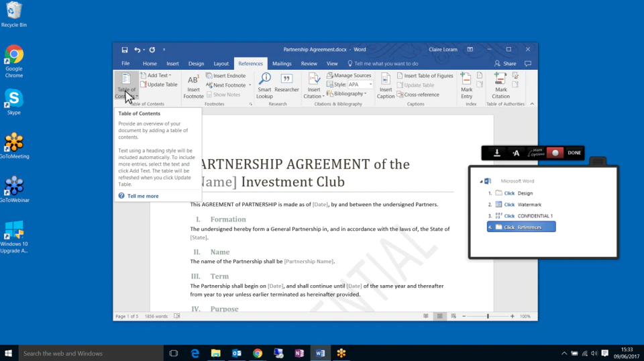Click the Tell me what you want search field

click(386, 64)
